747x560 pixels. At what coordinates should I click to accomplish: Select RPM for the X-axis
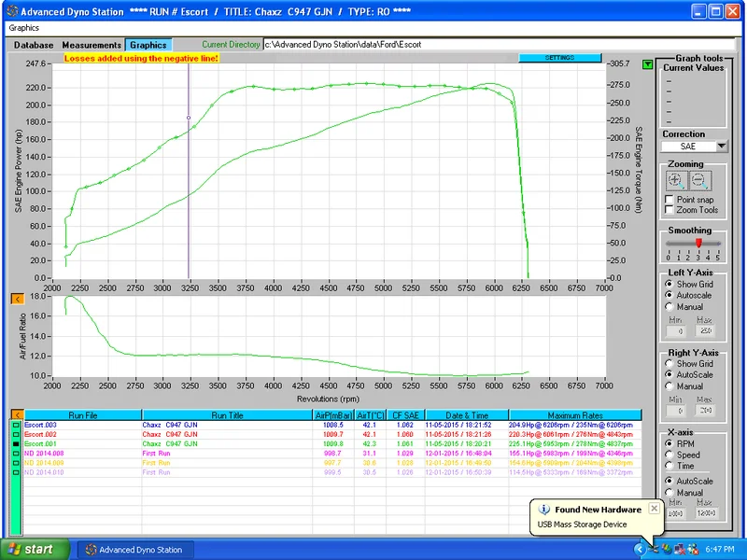669,443
